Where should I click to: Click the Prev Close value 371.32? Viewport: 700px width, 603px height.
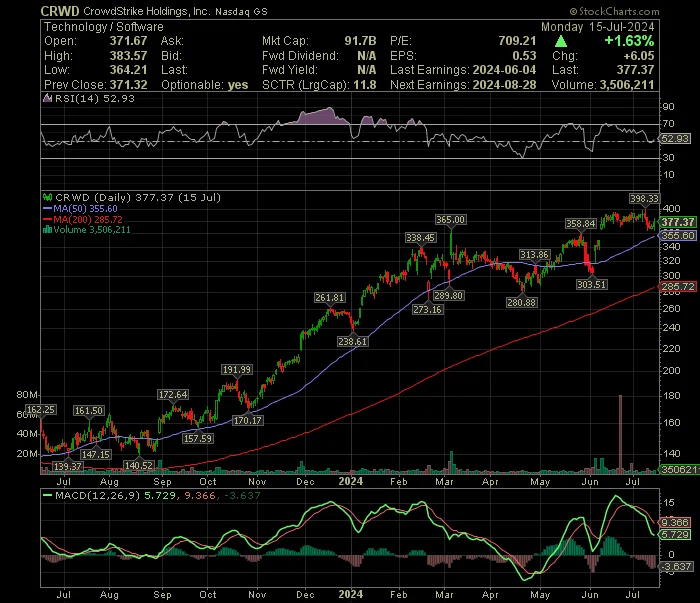tap(128, 85)
